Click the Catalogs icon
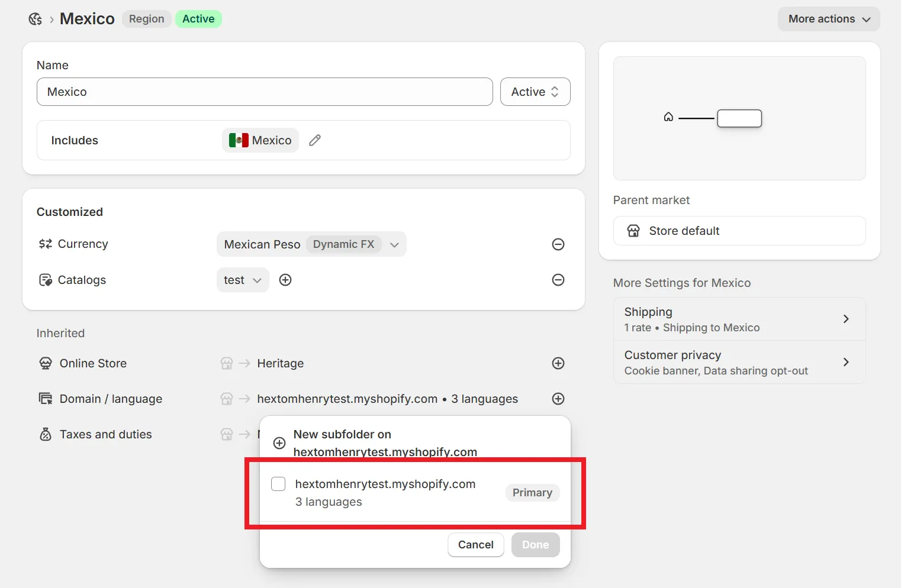This screenshot has width=901, height=588. [46, 280]
